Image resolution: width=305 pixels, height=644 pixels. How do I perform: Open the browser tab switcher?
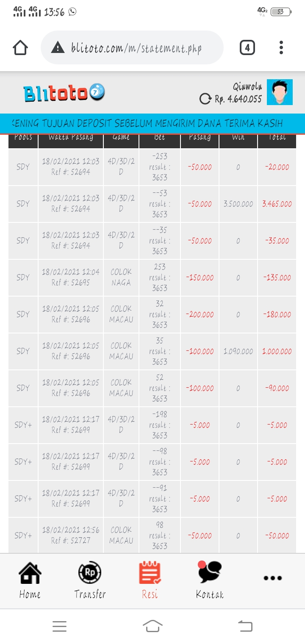coord(247,48)
